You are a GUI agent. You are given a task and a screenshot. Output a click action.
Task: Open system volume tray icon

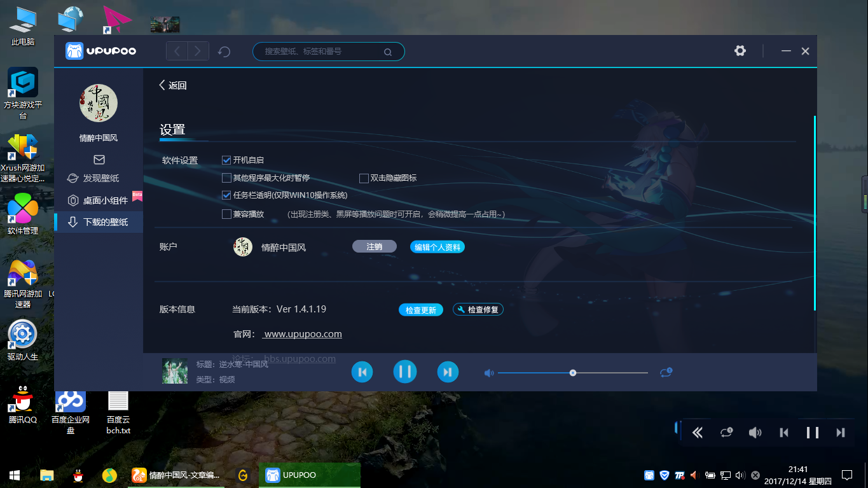click(740, 475)
